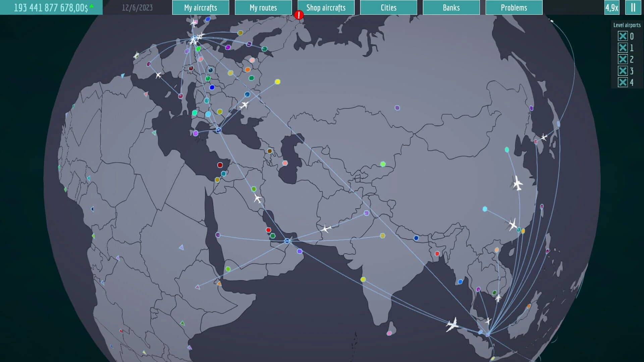This screenshot has width=644, height=362.
Task: Click the airplane over the Red Sea
Action: 258,199
